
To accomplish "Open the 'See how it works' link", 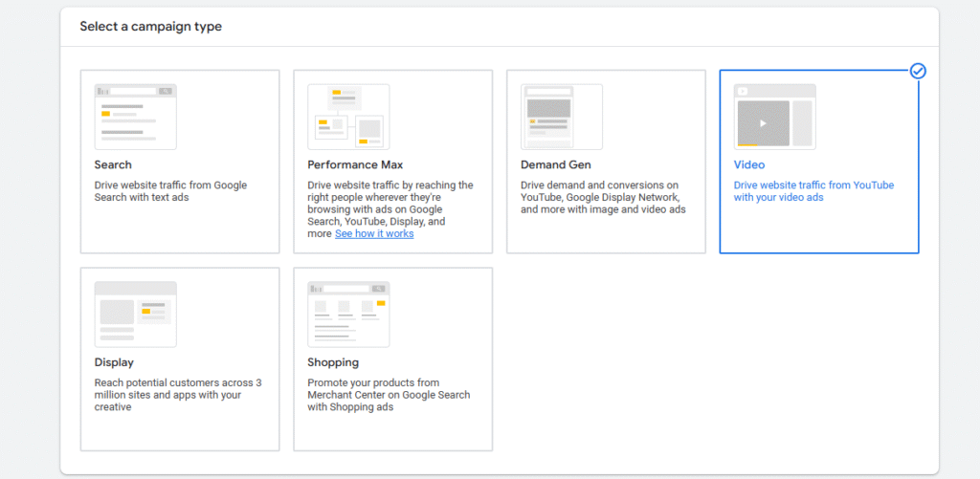I will (x=374, y=233).
